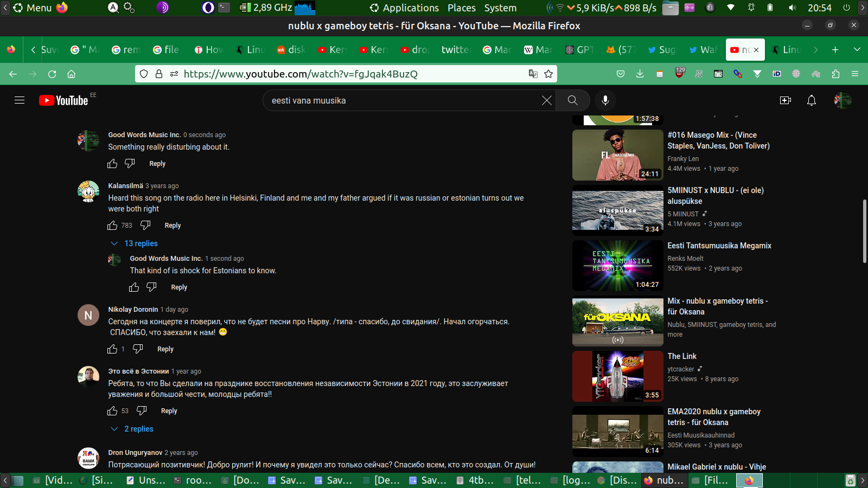This screenshot has height=488, width=868.
Task: Open Firefox home page button
Action: tap(71, 74)
